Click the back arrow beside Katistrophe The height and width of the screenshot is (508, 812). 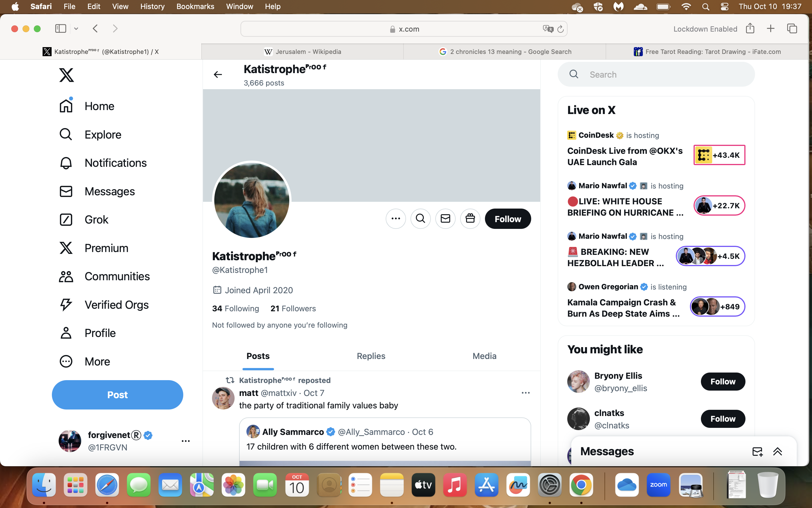tap(218, 75)
